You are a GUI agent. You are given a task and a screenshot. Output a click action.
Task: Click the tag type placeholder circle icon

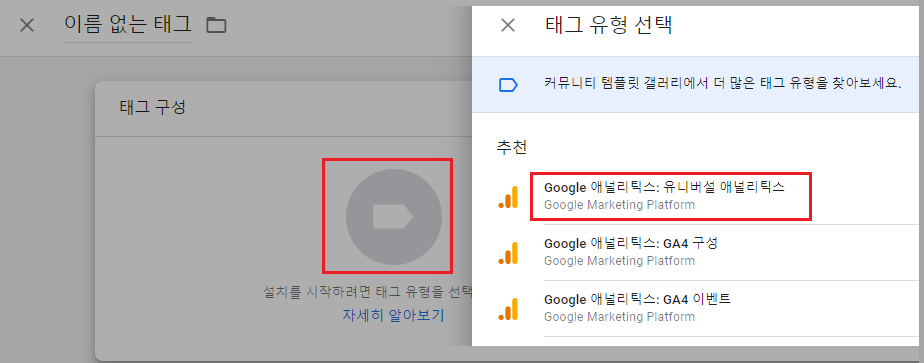(394, 217)
